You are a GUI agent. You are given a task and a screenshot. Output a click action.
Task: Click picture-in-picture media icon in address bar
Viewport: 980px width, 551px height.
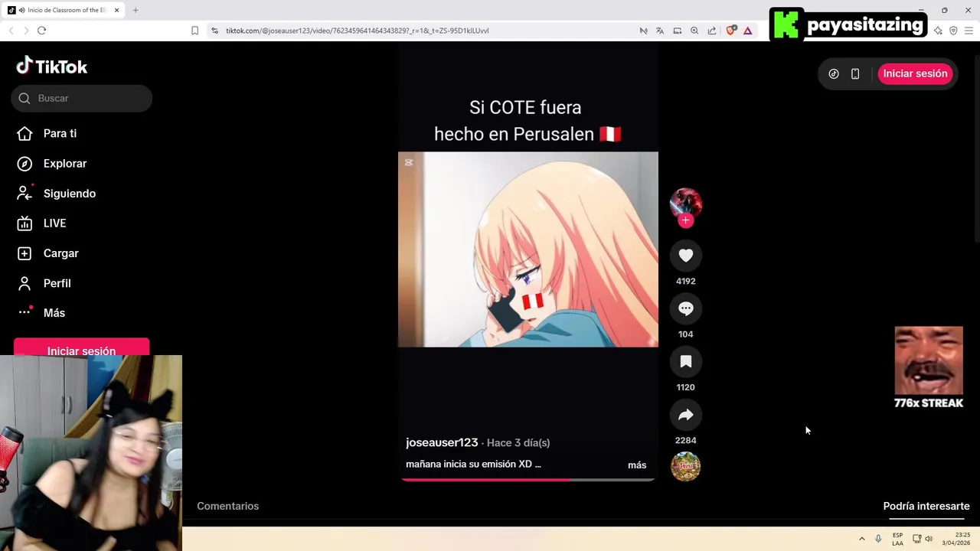678,31
